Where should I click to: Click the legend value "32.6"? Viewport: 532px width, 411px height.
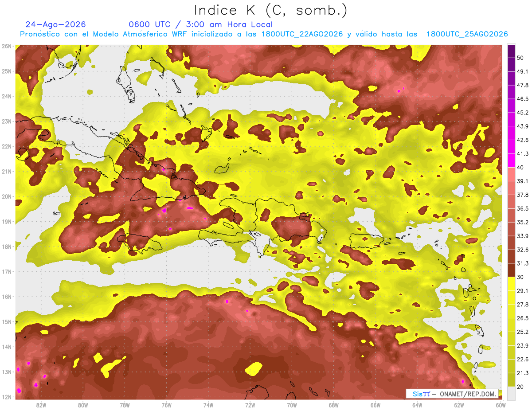[x=522, y=250]
